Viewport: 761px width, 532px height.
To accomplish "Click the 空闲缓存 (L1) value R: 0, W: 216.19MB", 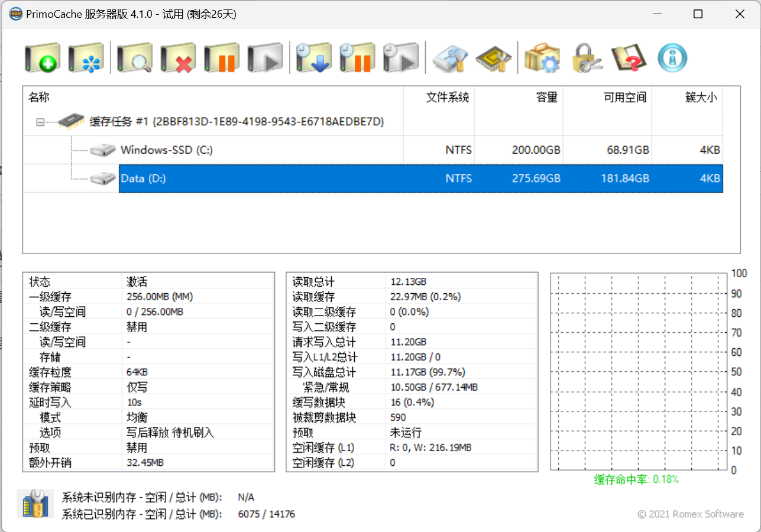I will [431, 447].
